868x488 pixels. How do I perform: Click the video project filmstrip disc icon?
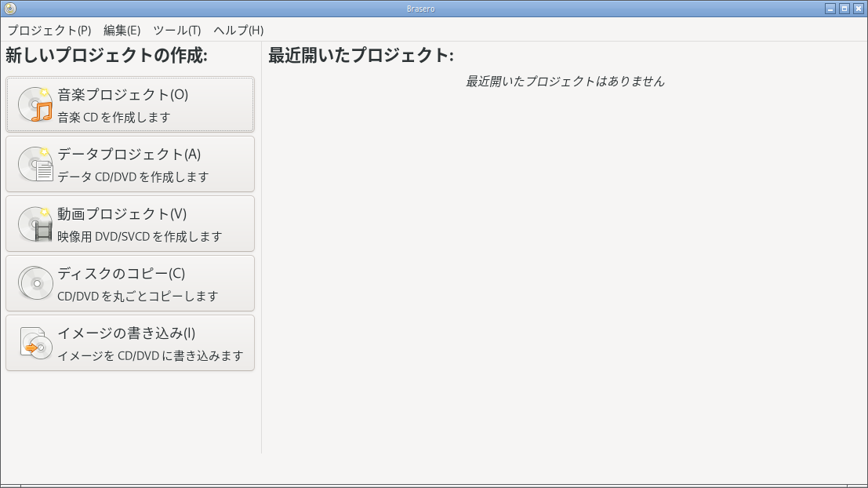tap(35, 224)
